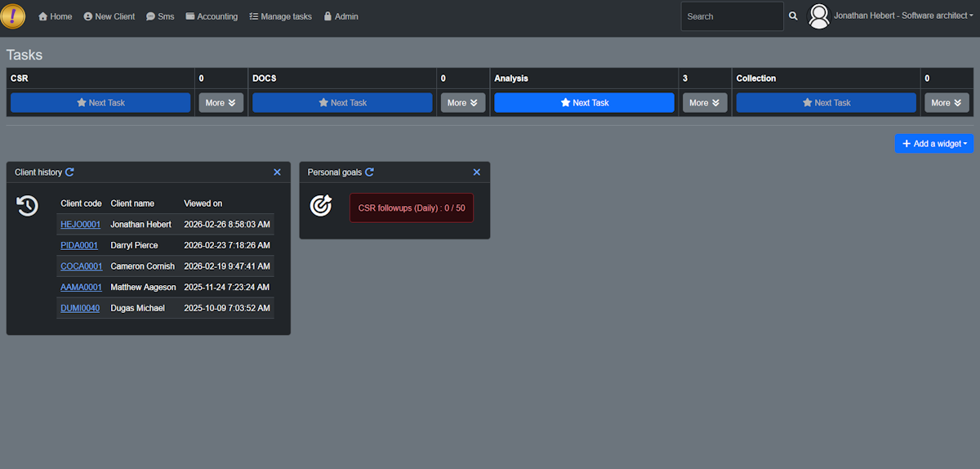Click Next Task under Collection

coord(826,103)
